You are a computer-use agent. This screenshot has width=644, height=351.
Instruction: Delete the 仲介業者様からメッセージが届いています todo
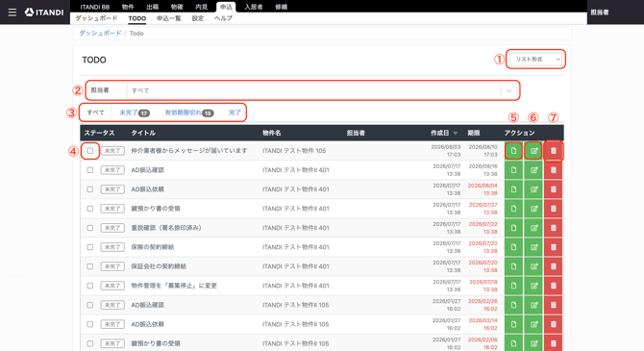(x=554, y=151)
